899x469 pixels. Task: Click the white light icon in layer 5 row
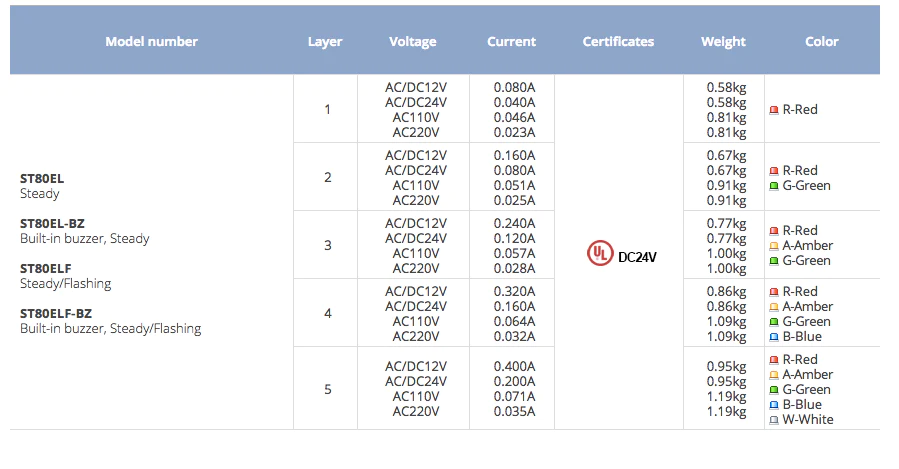[x=773, y=420]
